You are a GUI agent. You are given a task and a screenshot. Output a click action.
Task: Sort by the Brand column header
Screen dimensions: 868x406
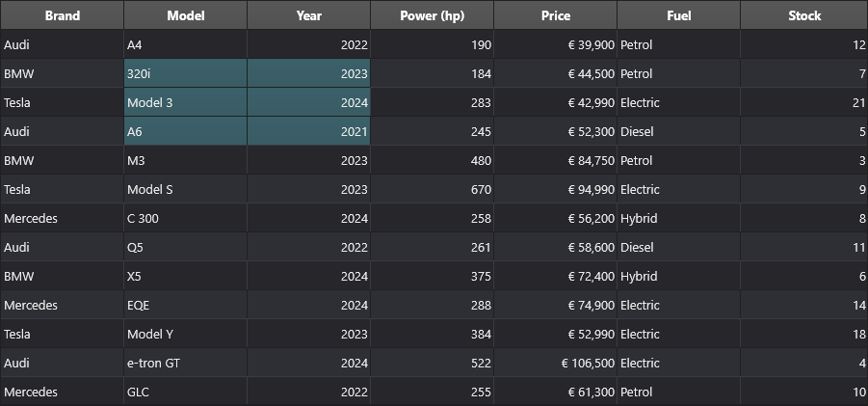click(62, 15)
